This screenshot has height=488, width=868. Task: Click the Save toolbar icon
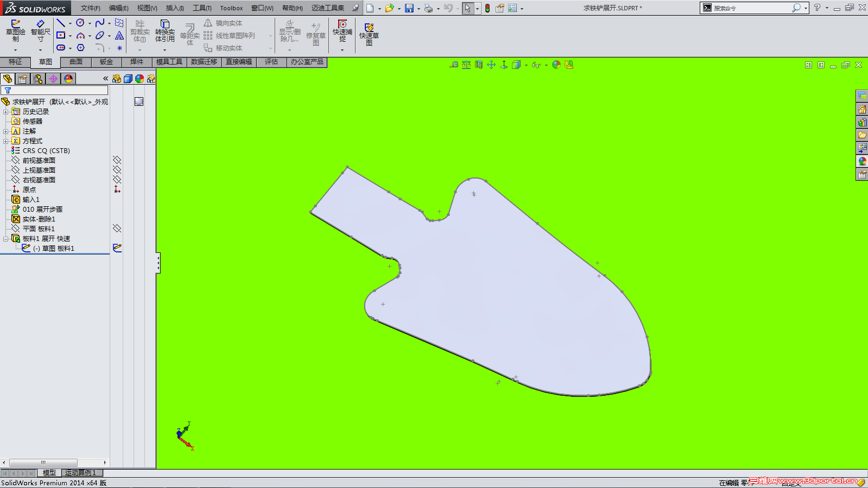click(x=409, y=8)
